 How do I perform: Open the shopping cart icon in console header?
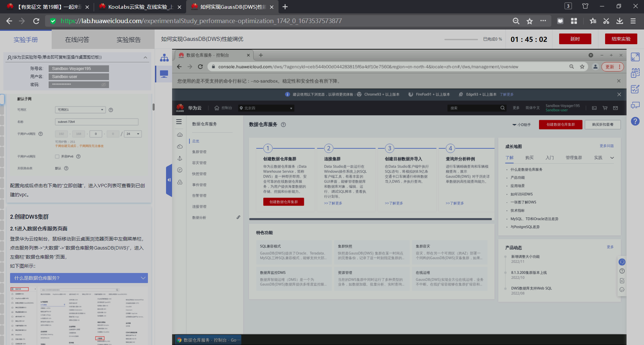605,108
